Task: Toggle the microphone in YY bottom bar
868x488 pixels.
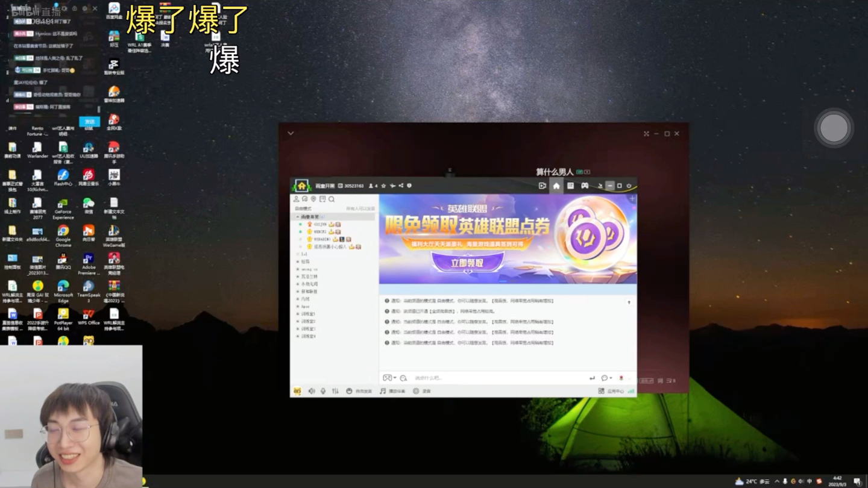Action: pos(323,391)
